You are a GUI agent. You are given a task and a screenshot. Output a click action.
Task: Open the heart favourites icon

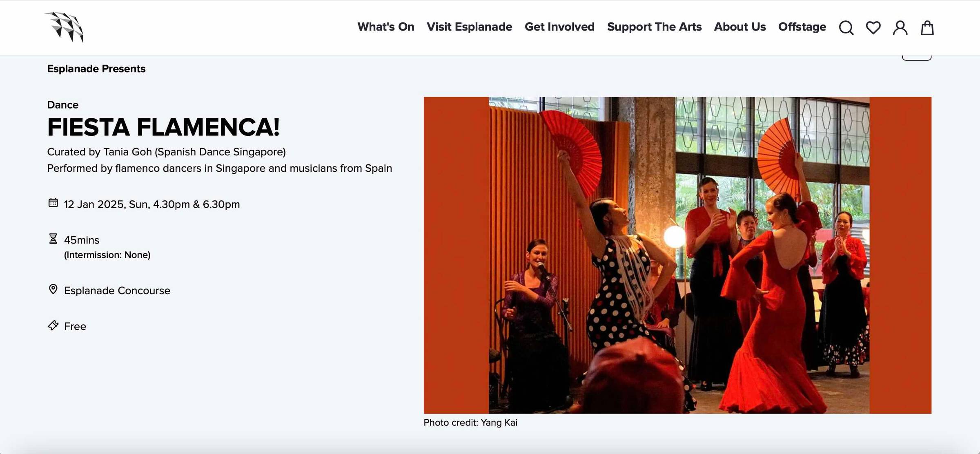pos(873,28)
